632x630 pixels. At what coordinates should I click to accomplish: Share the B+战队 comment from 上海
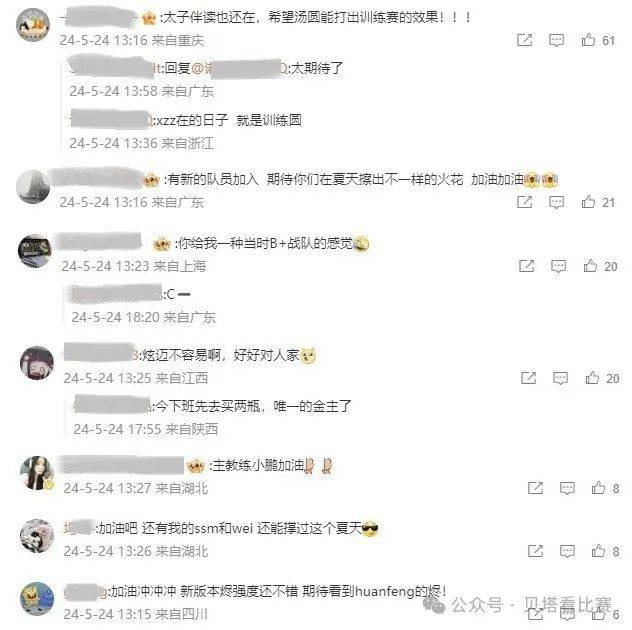pos(526,266)
